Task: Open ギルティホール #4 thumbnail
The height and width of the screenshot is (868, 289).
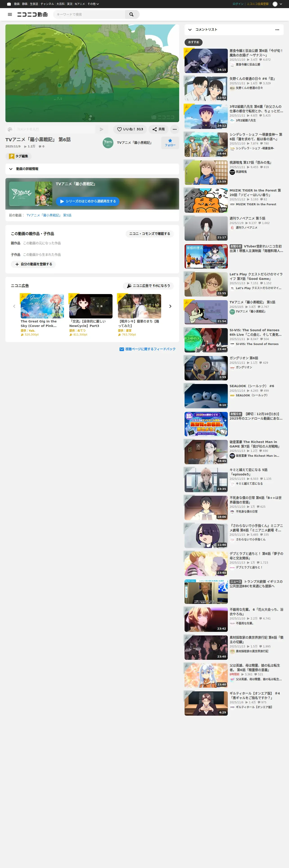Action: click(x=206, y=704)
